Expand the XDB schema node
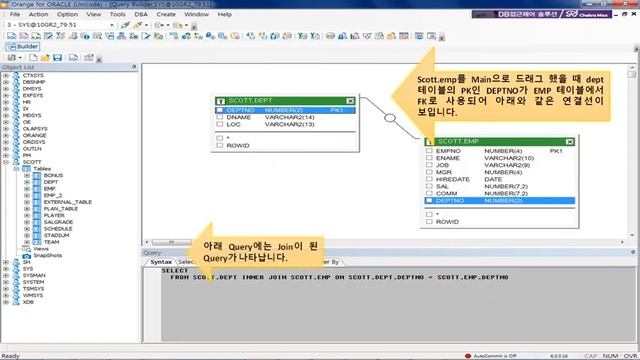 (6, 302)
